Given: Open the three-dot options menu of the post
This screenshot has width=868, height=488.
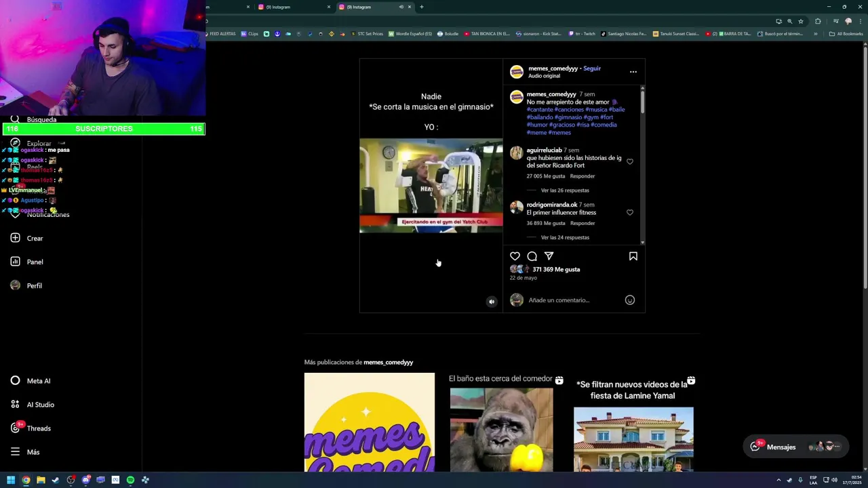Looking at the screenshot, I should 633,72.
